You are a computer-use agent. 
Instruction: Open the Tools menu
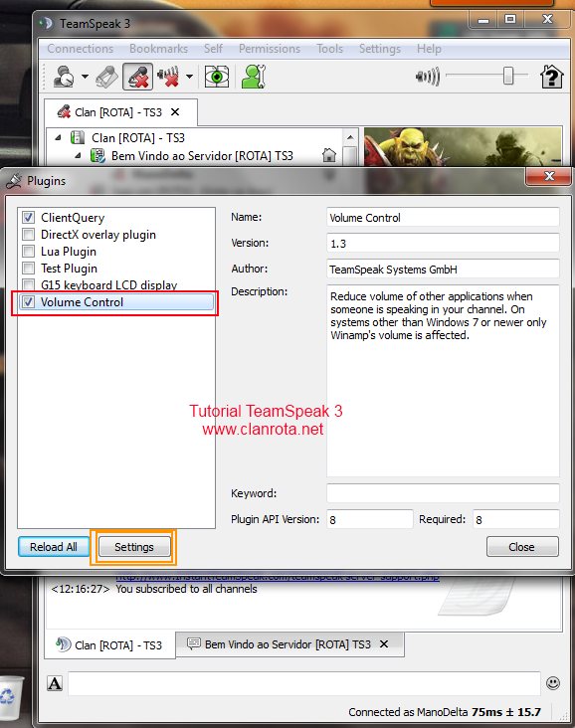tap(329, 49)
